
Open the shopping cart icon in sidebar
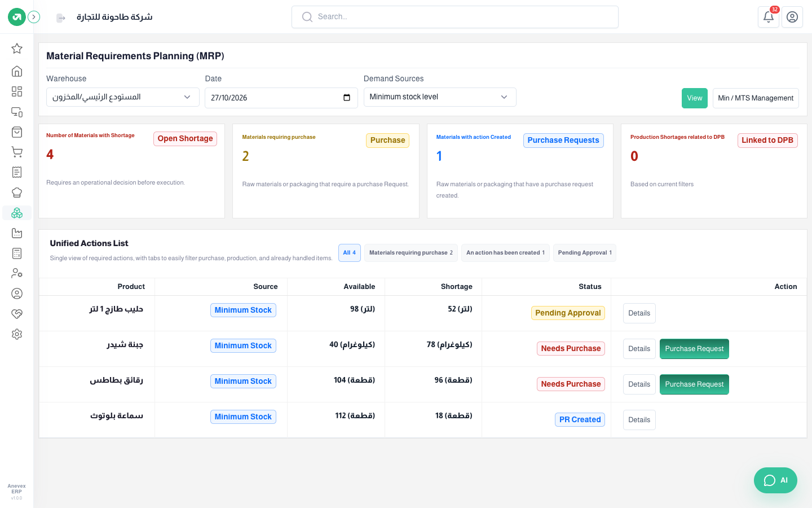pyautogui.click(x=17, y=152)
